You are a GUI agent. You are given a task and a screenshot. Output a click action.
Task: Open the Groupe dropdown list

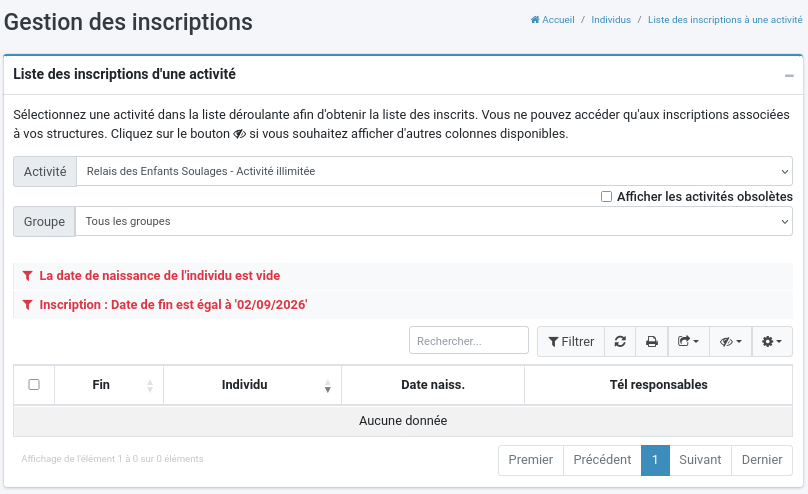tap(434, 222)
